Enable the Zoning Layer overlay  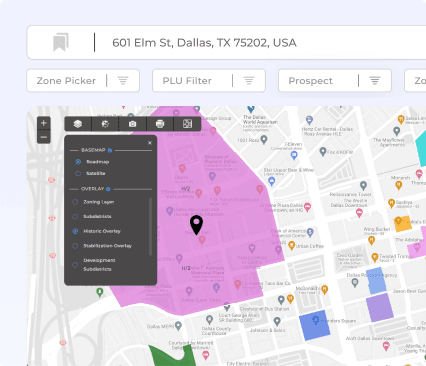(75, 202)
